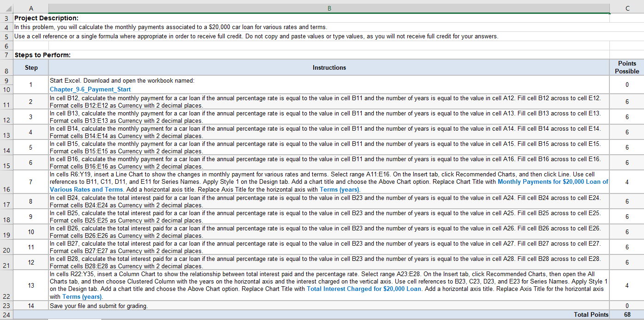644x320 pixels.
Task: Click the Step header cell
Action: click(x=31, y=67)
